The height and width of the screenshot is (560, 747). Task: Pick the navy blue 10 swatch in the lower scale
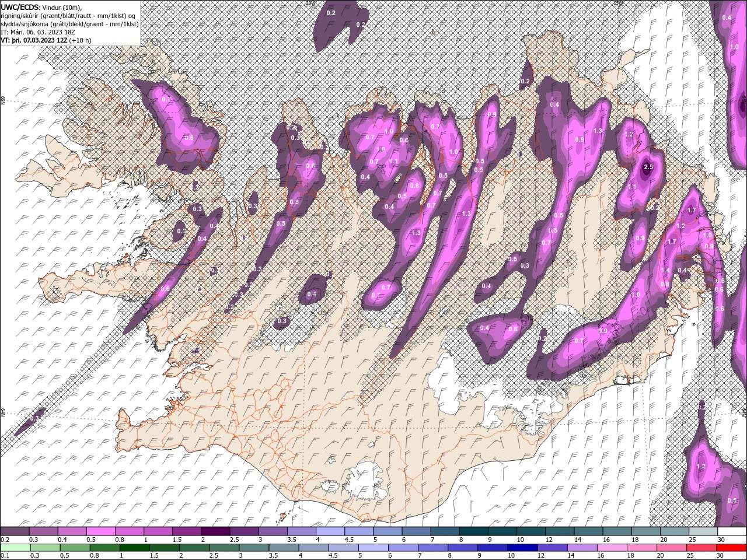pos(522,548)
